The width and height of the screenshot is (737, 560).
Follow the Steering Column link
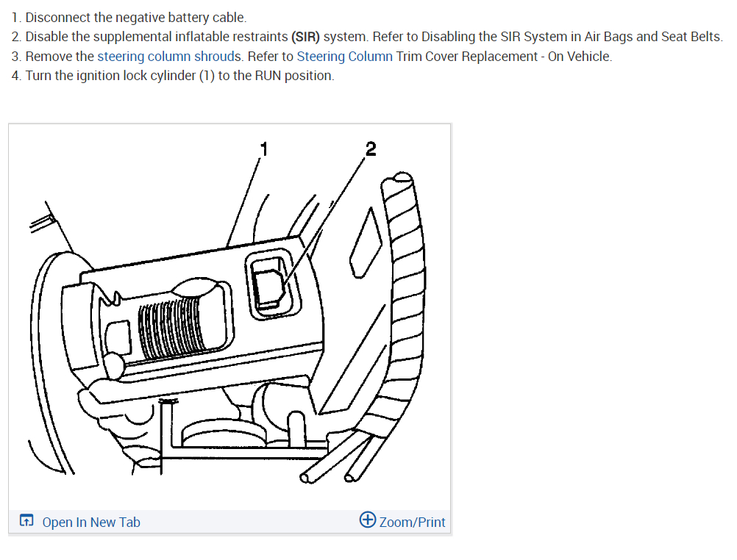click(x=344, y=57)
